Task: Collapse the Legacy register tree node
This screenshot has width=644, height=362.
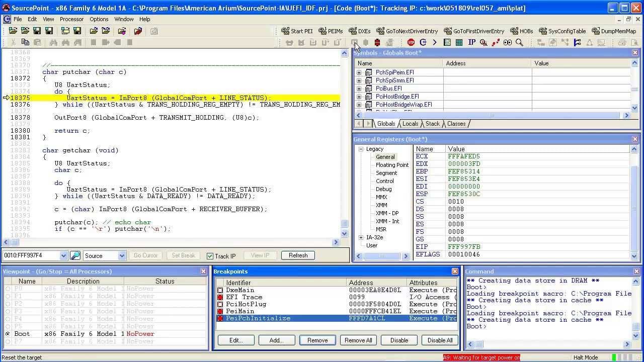Action: coord(361,149)
